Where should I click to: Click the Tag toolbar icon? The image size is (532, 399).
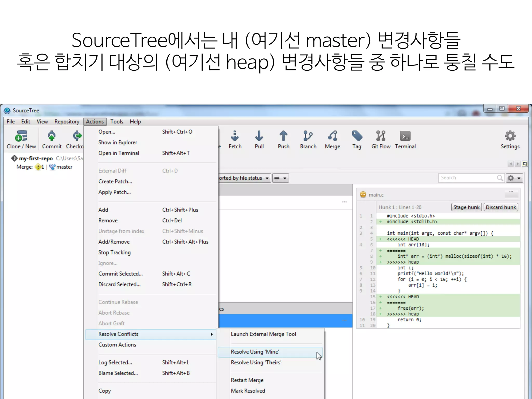click(357, 136)
